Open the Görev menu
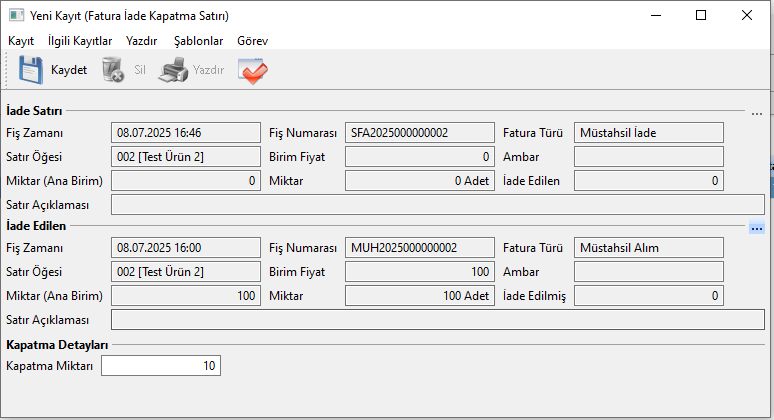 [252, 41]
